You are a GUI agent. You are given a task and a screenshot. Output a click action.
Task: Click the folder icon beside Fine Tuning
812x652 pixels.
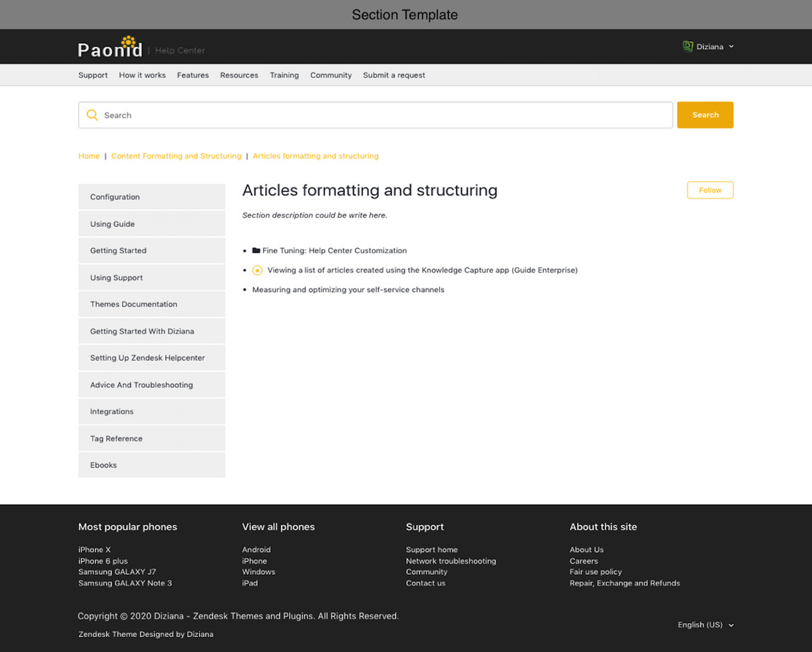coord(256,250)
